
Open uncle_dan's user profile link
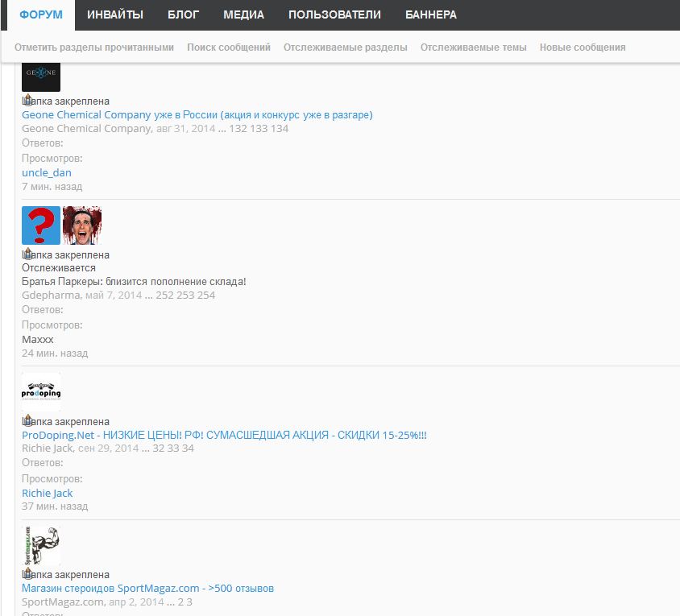[47, 172]
